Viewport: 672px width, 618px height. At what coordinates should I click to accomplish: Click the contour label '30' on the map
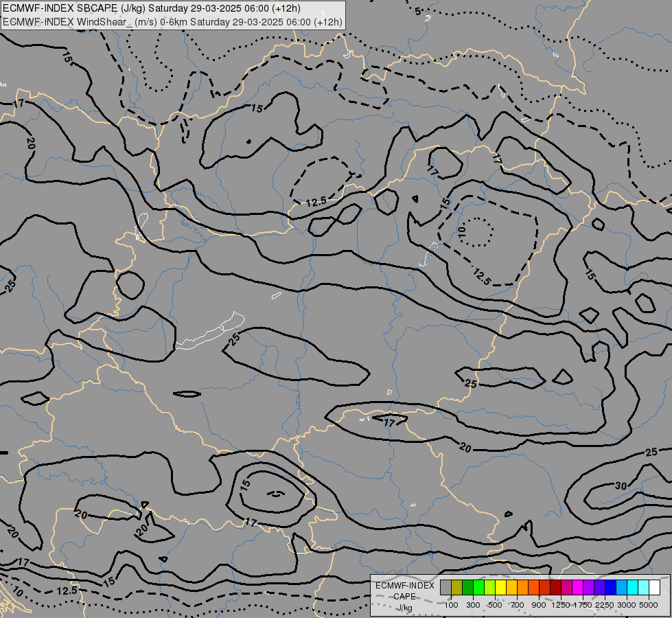click(621, 486)
